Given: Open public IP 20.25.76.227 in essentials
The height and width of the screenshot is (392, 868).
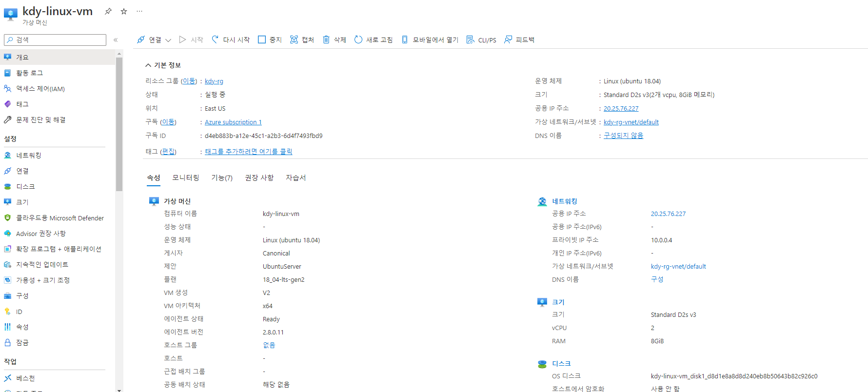Looking at the screenshot, I should (621, 109).
